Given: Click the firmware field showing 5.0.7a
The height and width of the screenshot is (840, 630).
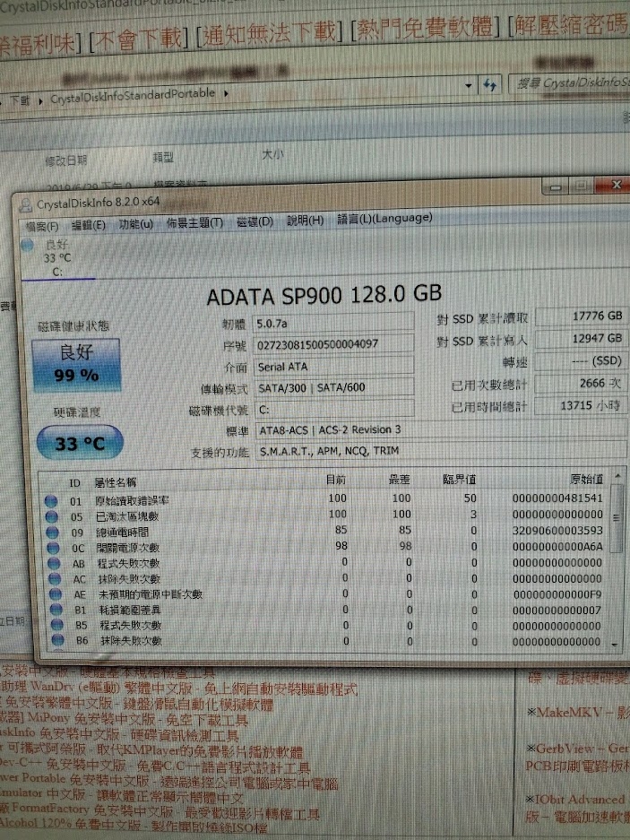Looking at the screenshot, I should 333,323.
